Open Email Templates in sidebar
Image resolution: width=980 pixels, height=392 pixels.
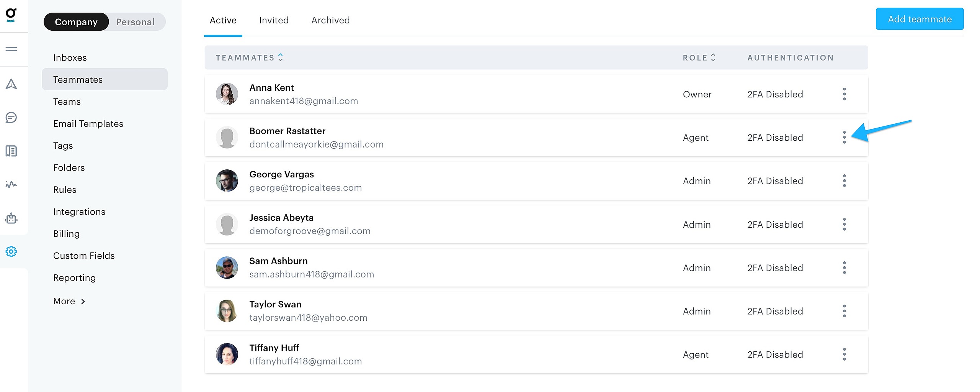pyautogui.click(x=88, y=123)
